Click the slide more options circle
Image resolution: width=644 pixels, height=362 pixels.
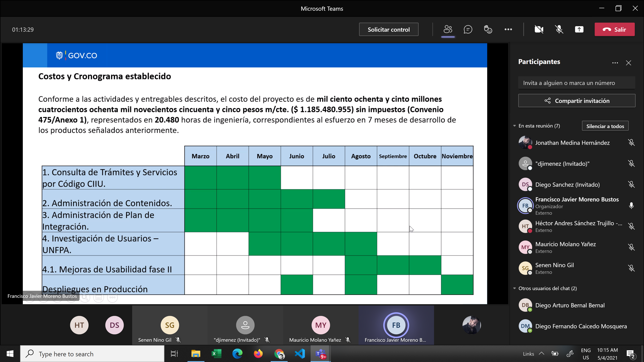pos(112,297)
